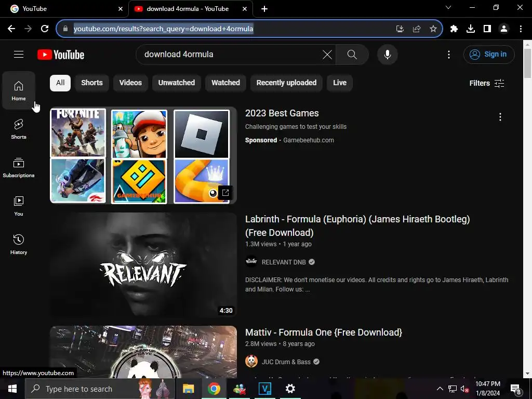Open the Chrome profile avatar
This screenshot has width=532, height=399.
click(x=504, y=29)
